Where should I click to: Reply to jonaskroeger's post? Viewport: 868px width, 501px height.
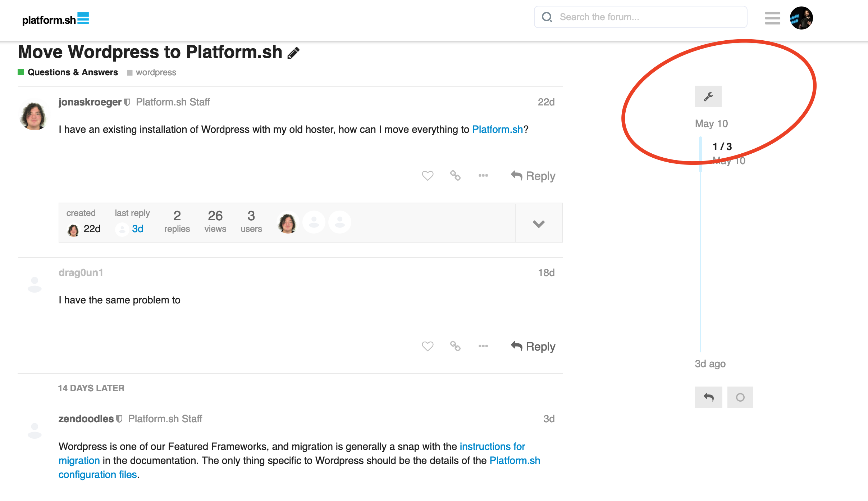[533, 176]
